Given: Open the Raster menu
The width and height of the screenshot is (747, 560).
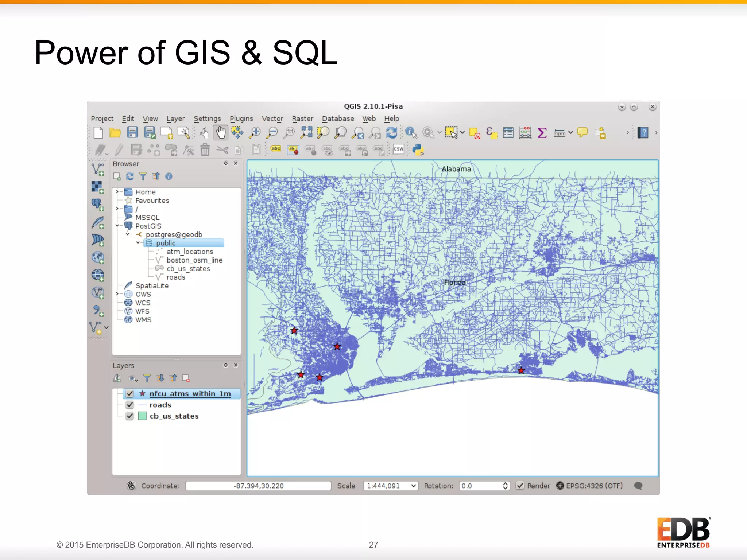Looking at the screenshot, I should [x=302, y=118].
